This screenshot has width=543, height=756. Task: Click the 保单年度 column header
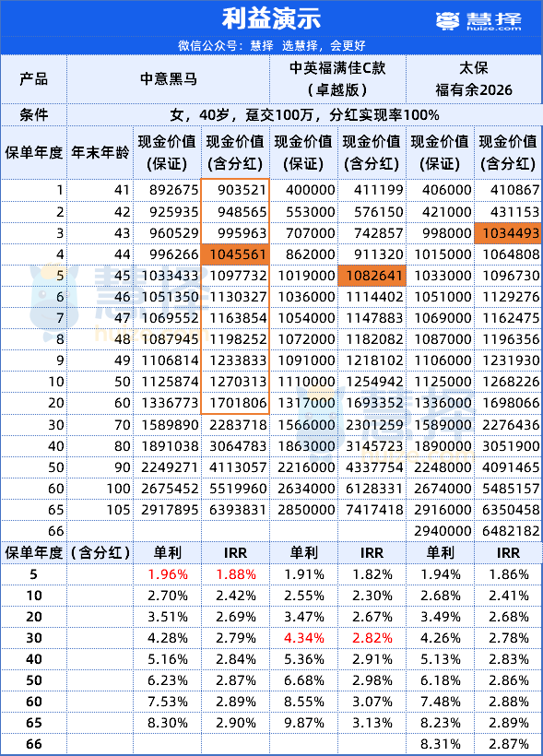[x=33, y=153]
